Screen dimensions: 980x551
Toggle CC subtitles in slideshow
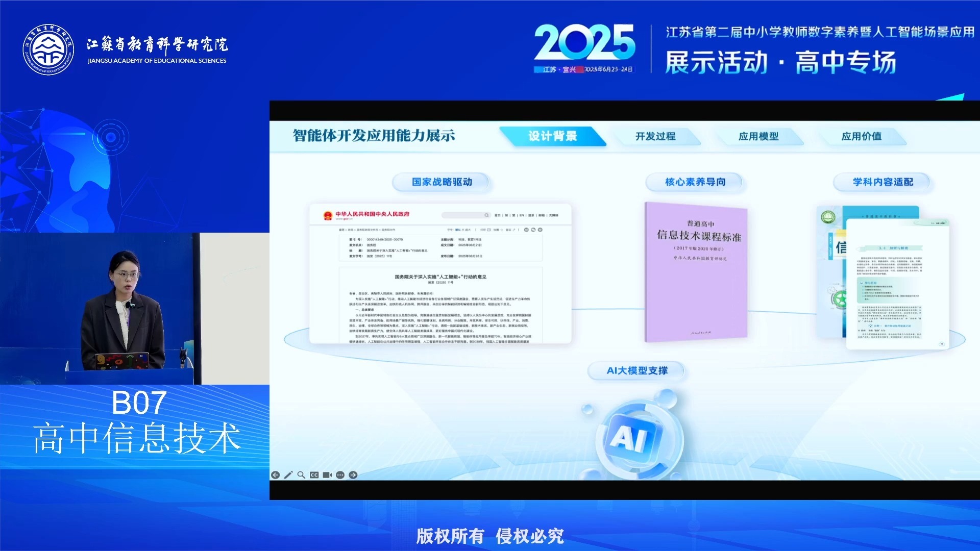point(314,475)
